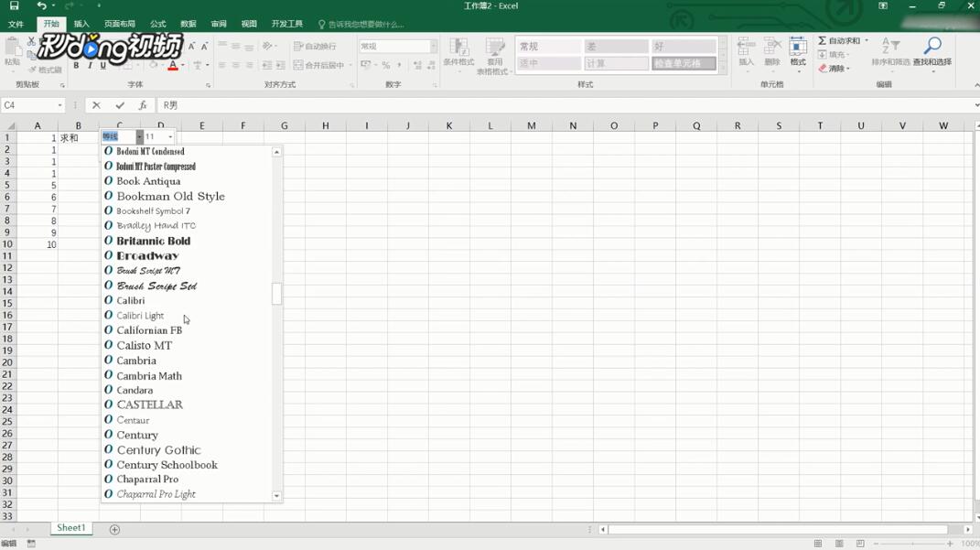Open the font group dialog launcher
980x550 pixels.
[208, 84]
